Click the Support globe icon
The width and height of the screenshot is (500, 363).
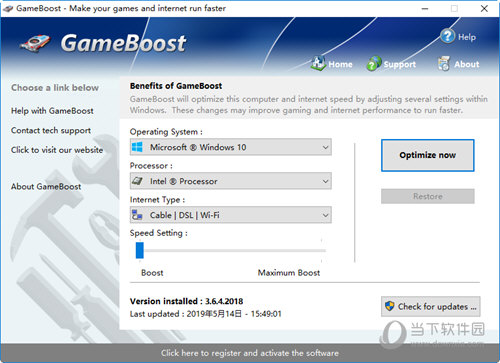(374, 63)
